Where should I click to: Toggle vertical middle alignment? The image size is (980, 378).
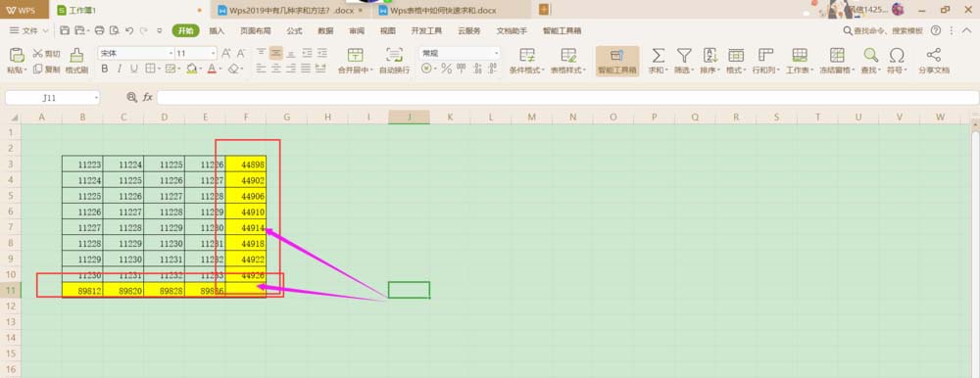[x=276, y=53]
